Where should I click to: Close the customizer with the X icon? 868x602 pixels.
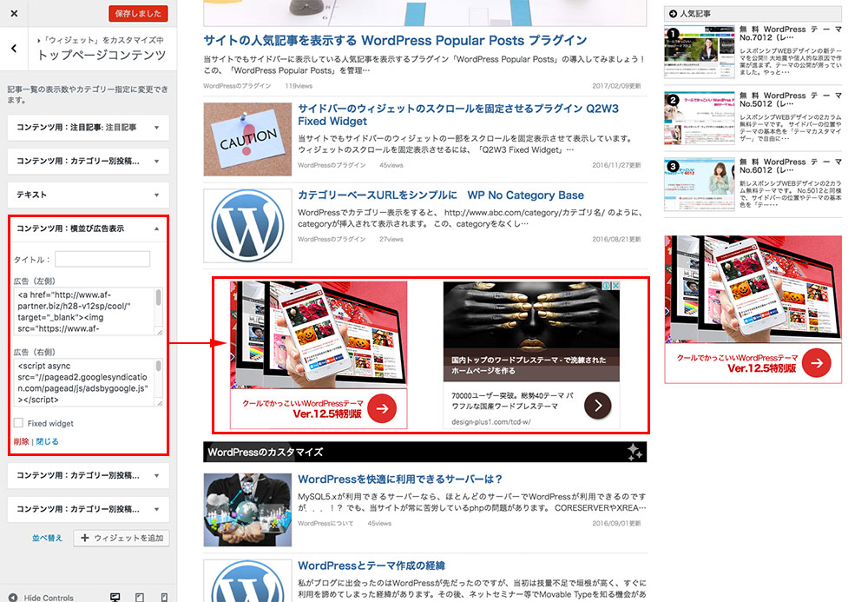(15, 13)
